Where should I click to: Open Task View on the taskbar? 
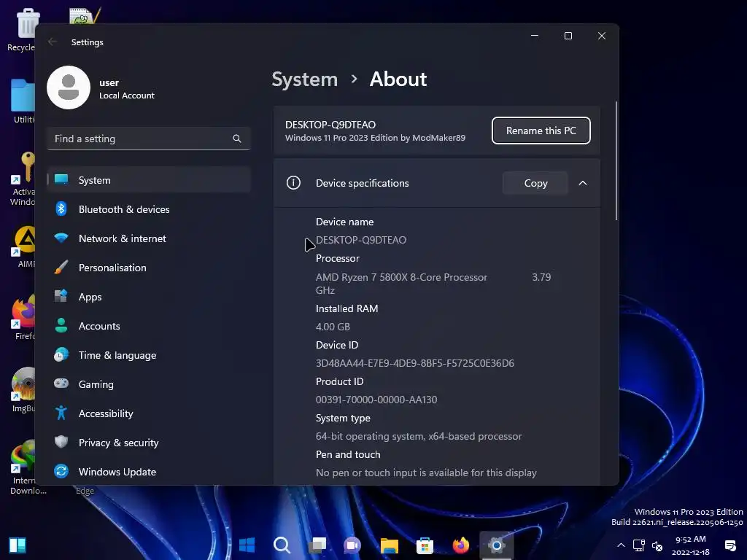point(317,545)
